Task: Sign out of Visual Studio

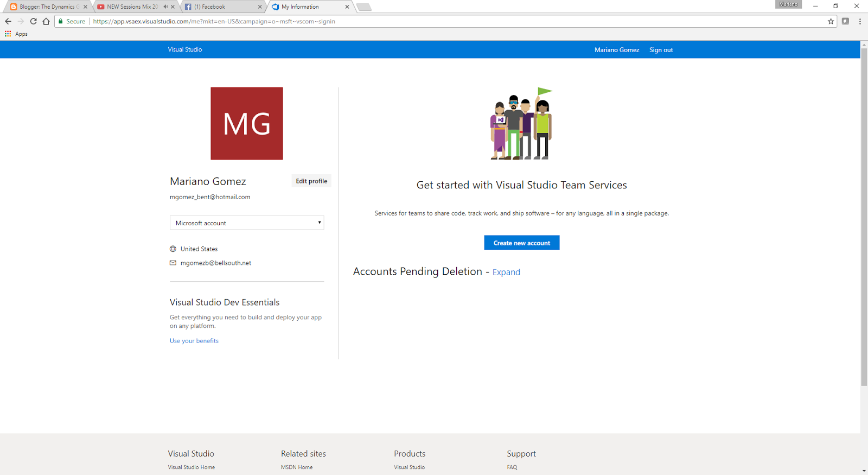Action: click(661, 50)
